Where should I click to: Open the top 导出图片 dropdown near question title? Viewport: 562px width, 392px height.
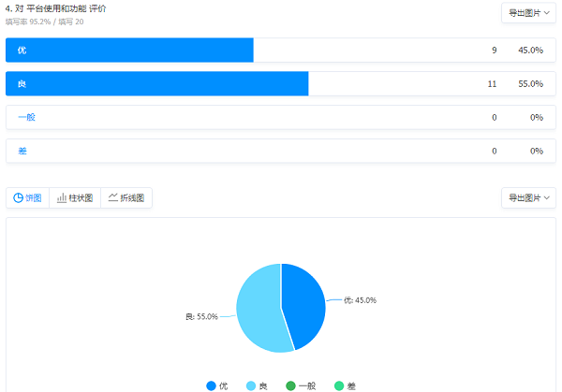click(x=528, y=13)
